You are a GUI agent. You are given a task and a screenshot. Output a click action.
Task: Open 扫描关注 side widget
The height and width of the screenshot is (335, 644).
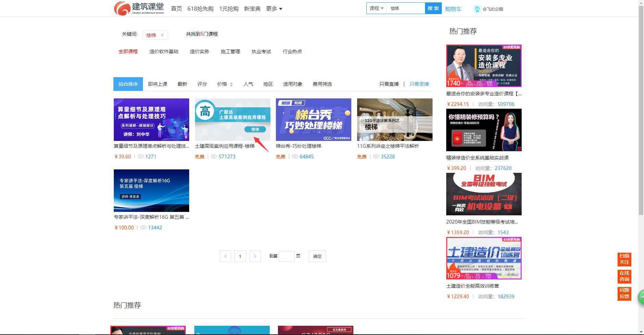point(624,259)
